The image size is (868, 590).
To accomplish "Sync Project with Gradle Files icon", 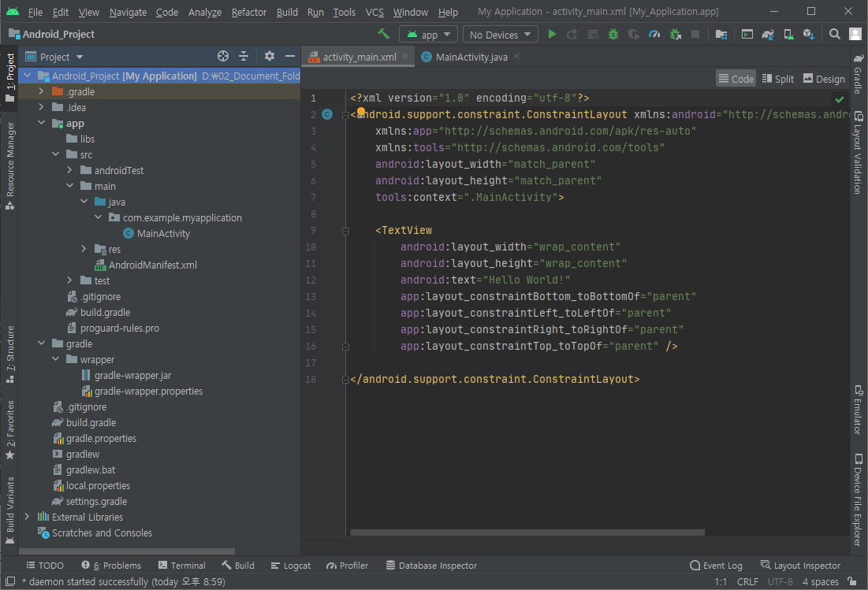I will click(768, 35).
